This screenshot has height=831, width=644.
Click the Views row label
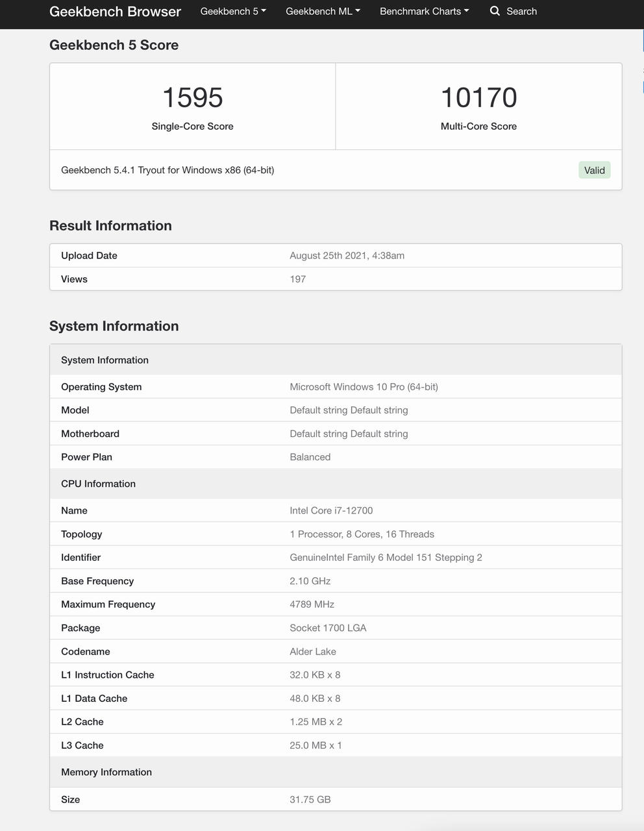click(74, 279)
